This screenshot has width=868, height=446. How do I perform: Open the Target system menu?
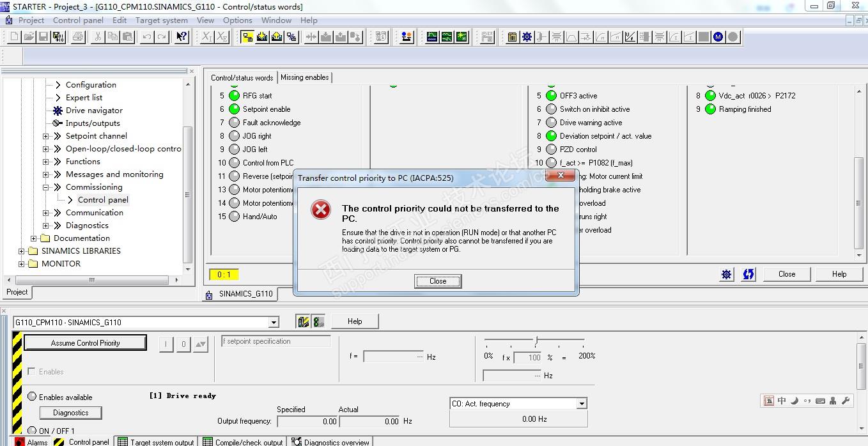point(162,20)
